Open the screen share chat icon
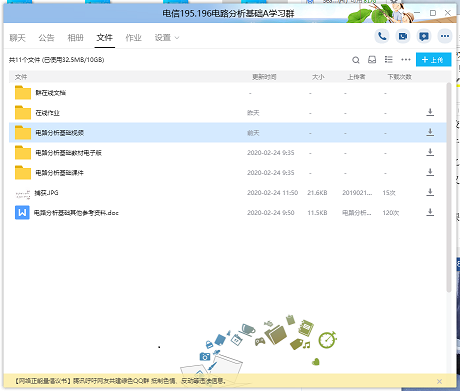 pos(424,36)
